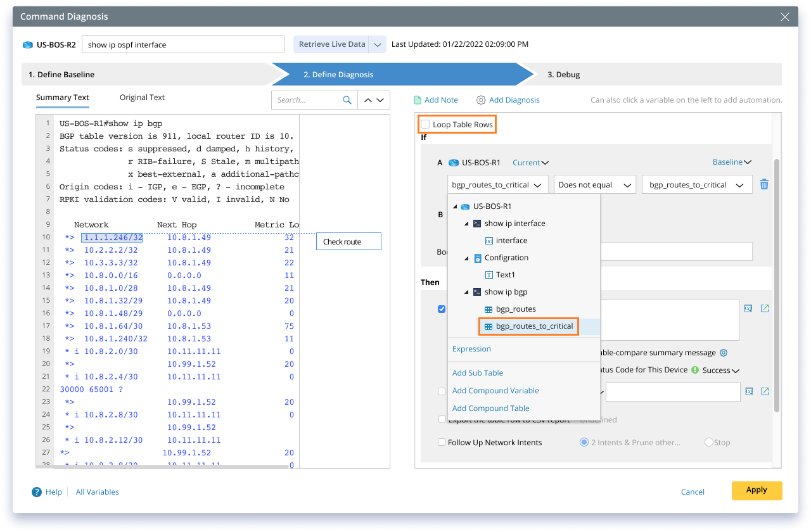
Task: Switch to the Summary Text tab
Action: (63, 98)
